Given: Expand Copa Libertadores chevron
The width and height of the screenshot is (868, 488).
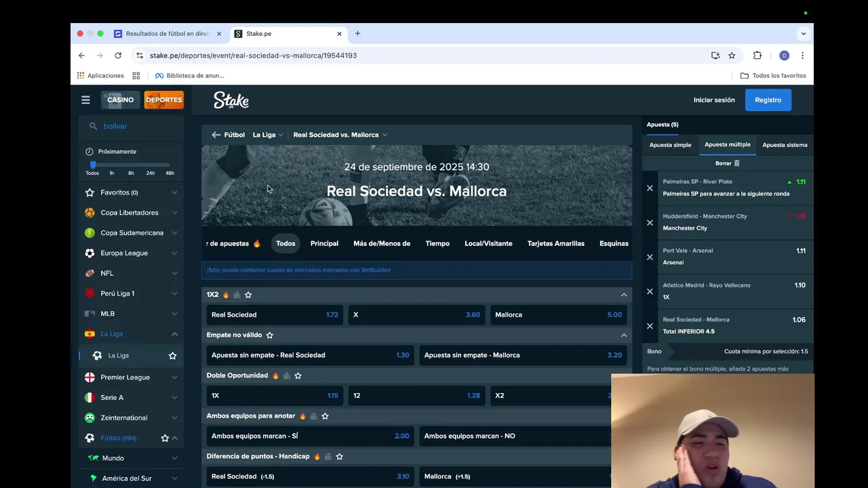Looking at the screenshot, I should pyautogui.click(x=174, y=213).
